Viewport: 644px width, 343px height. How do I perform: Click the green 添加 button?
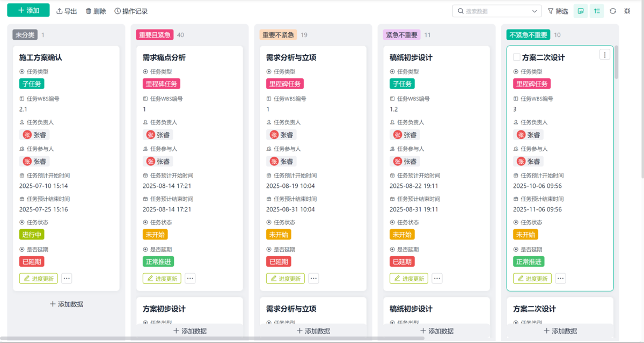pos(27,10)
